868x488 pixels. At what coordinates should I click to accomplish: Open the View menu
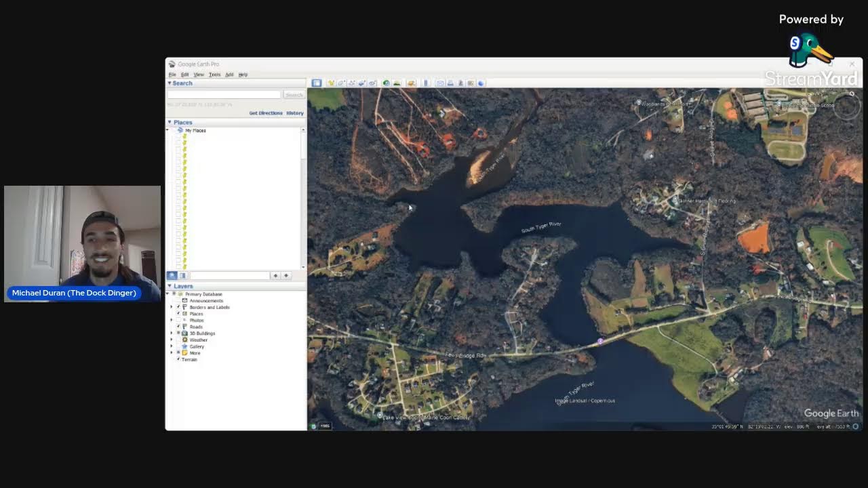click(x=199, y=75)
